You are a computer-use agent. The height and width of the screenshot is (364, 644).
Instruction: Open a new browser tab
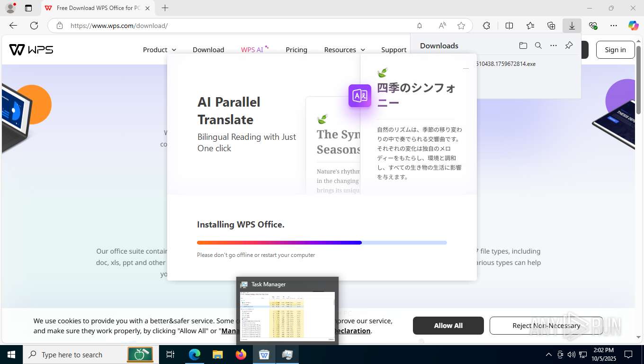click(165, 8)
